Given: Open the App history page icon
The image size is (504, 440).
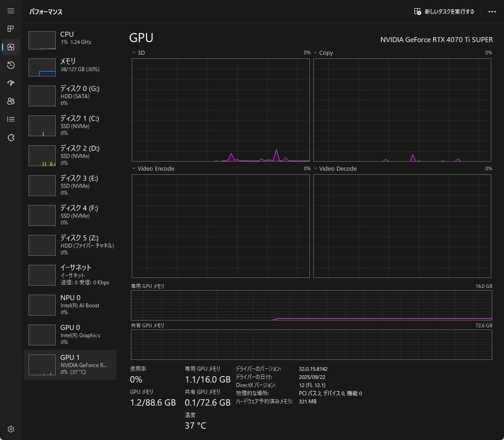Looking at the screenshot, I should point(11,65).
